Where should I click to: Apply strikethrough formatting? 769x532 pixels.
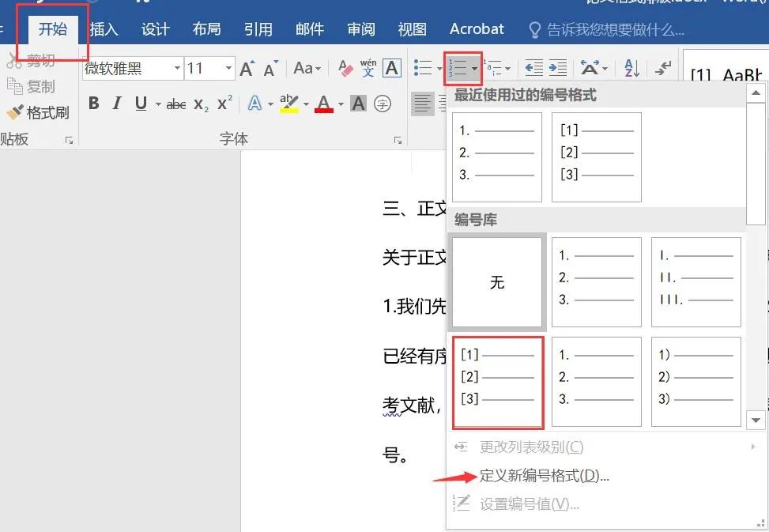tap(176, 104)
